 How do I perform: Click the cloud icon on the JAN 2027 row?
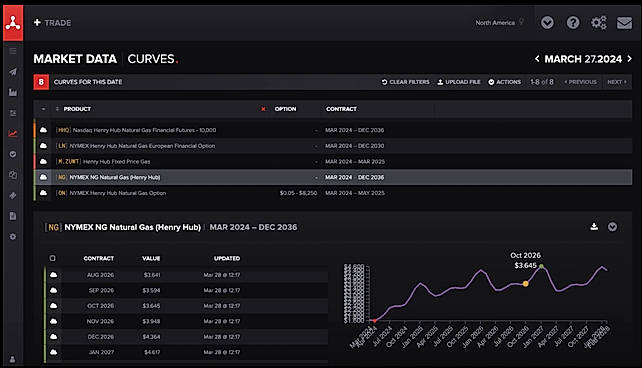click(x=54, y=352)
